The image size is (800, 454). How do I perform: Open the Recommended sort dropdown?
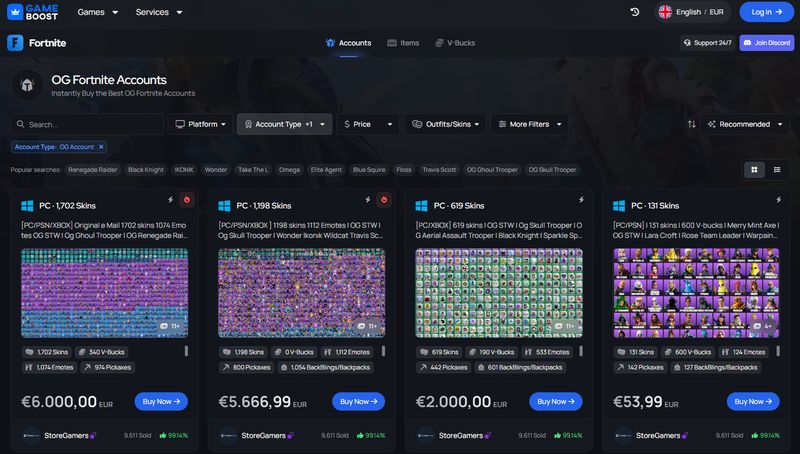pyautogui.click(x=745, y=124)
